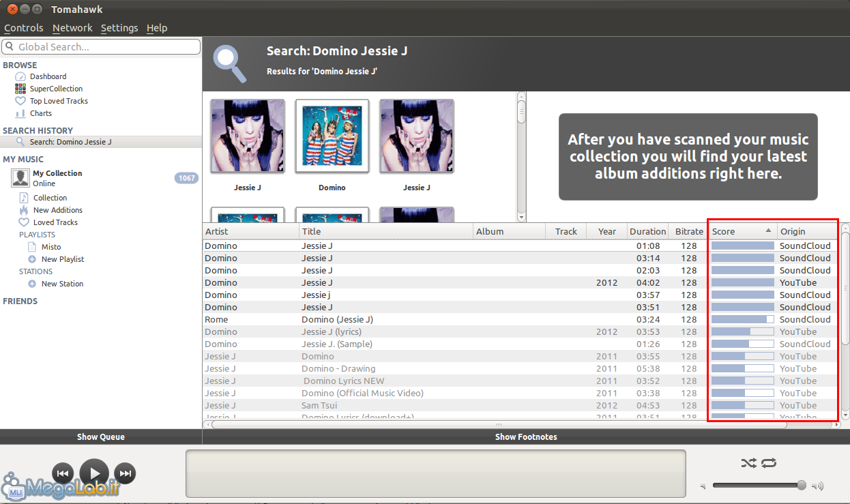The width and height of the screenshot is (850, 504).
Task: Open New Additions in My Music
Action: click(58, 210)
